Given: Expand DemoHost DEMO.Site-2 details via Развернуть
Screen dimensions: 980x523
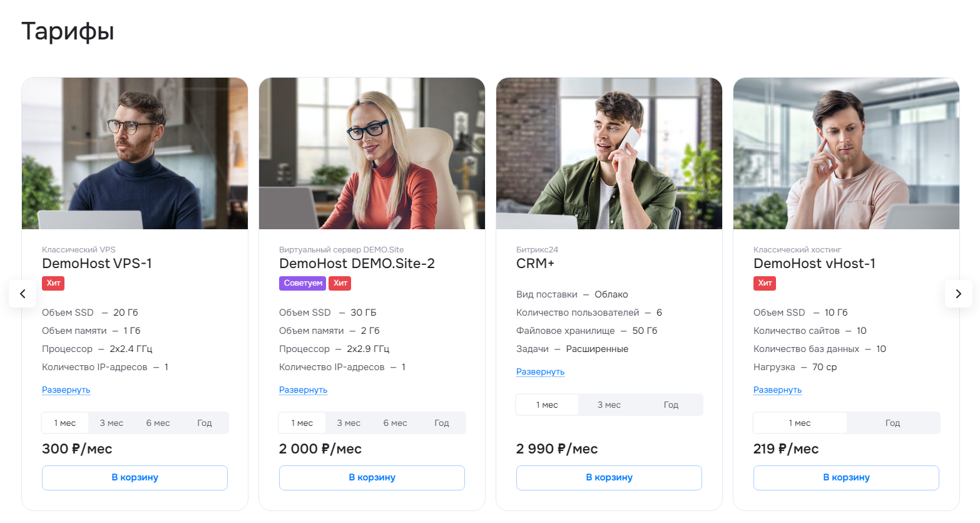Looking at the screenshot, I should pos(303,390).
